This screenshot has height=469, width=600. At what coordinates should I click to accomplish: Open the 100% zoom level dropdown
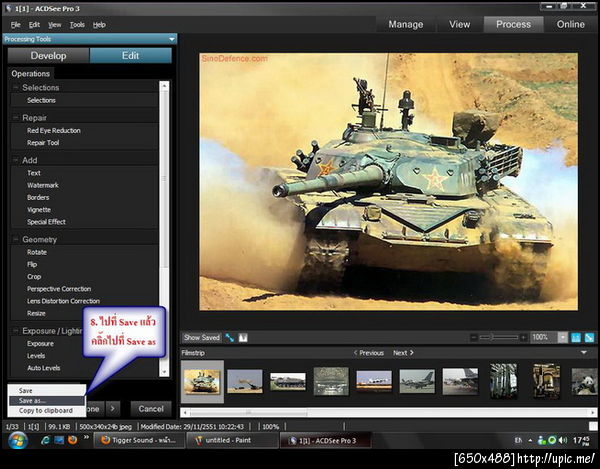coord(562,337)
